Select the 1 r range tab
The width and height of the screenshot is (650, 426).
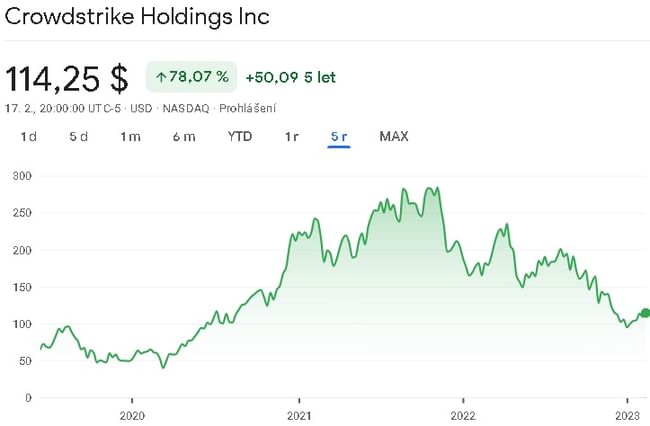point(291,137)
